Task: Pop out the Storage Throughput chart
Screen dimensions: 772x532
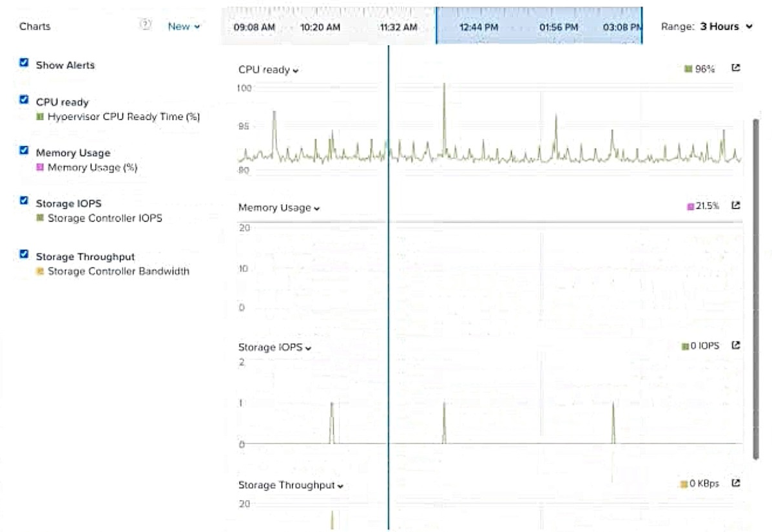Action: click(736, 483)
